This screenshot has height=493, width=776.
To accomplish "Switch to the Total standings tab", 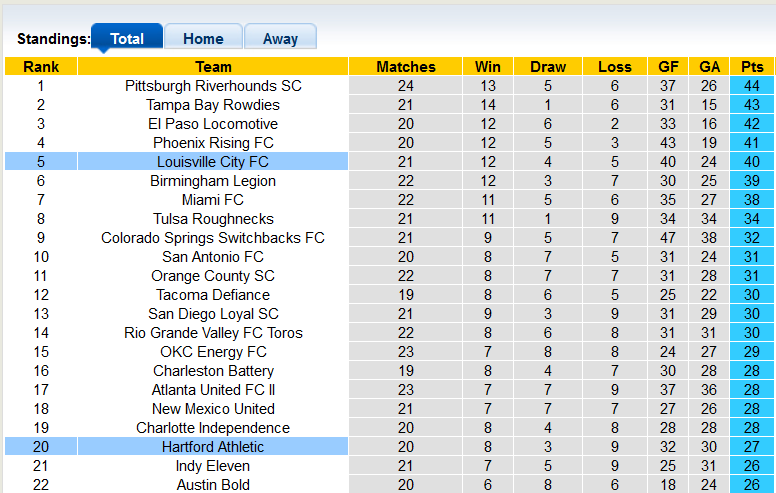I will pos(127,39).
